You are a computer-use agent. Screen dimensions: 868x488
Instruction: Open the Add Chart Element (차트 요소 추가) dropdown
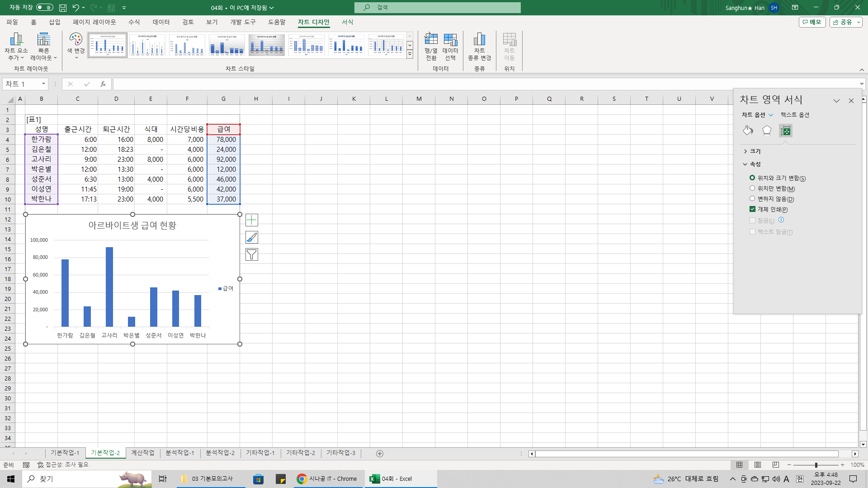(16, 46)
